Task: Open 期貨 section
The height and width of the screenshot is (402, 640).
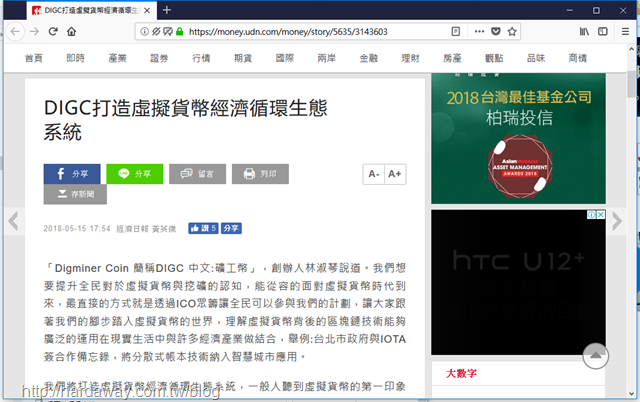Action: pos(243,58)
